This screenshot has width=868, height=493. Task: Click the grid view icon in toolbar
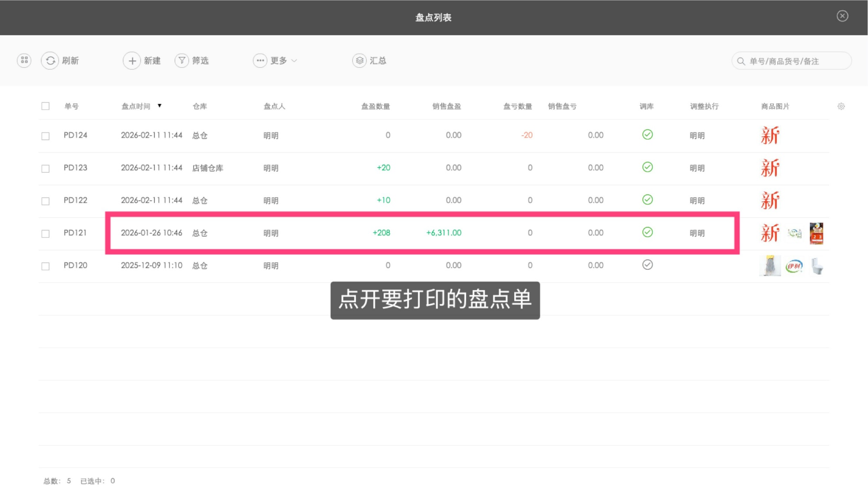24,60
